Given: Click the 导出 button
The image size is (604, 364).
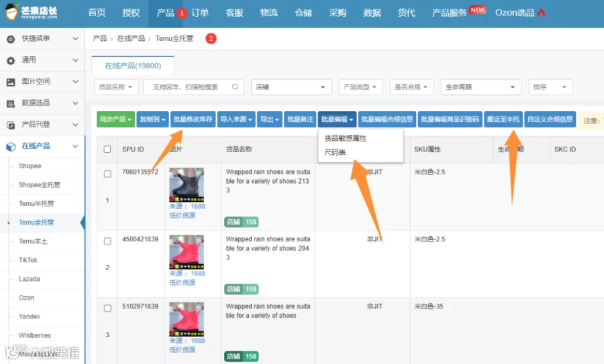Looking at the screenshot, I should click(x=269, y=119).
